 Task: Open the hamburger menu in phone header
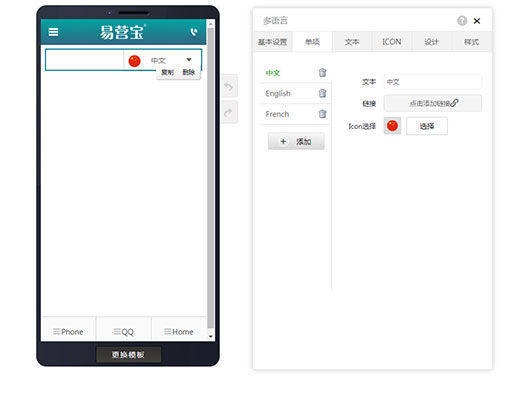[53, 32]
